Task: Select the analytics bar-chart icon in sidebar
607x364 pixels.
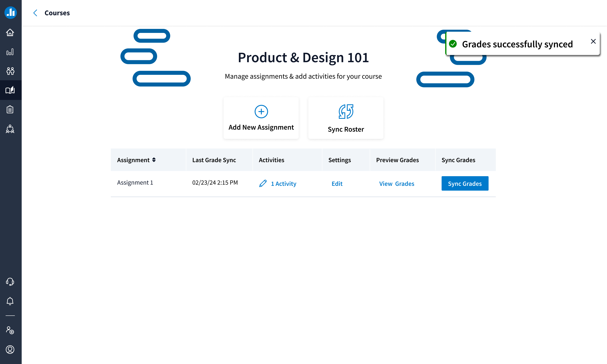Action: point(10,52)
